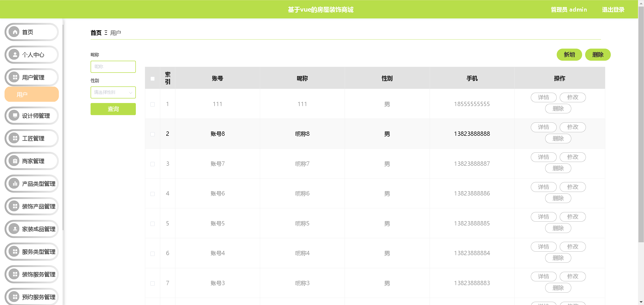
Task: Select the checkbox for row 账号5
Action: 152,224
